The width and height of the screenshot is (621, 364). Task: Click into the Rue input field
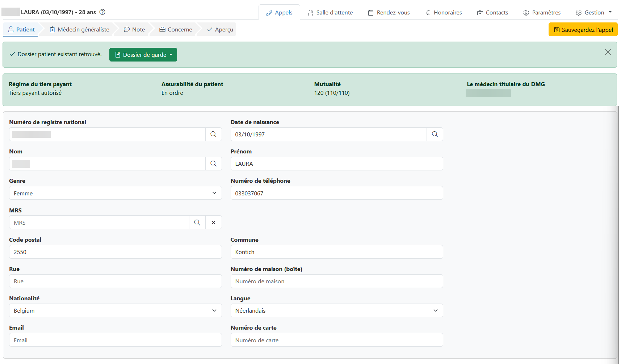point(116,281)
